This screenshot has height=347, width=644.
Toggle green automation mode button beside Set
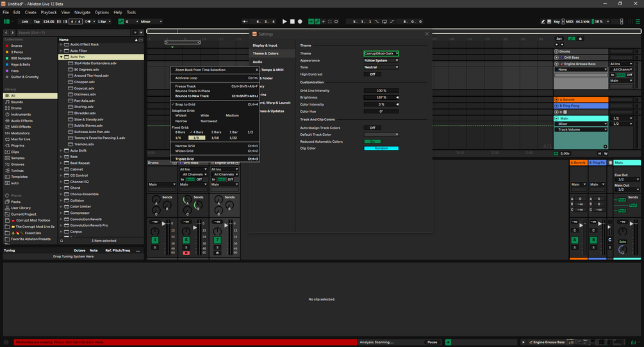pyautogui.click(x=572, y=38)
